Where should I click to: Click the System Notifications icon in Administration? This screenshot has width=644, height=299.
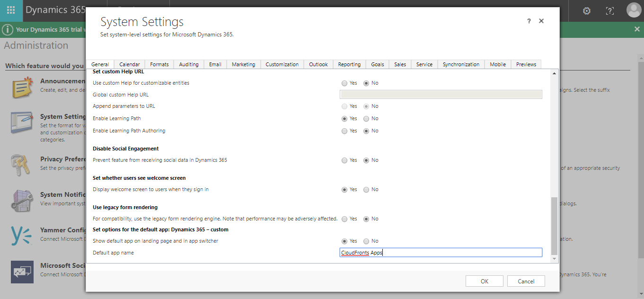click(x=22, y=201)
